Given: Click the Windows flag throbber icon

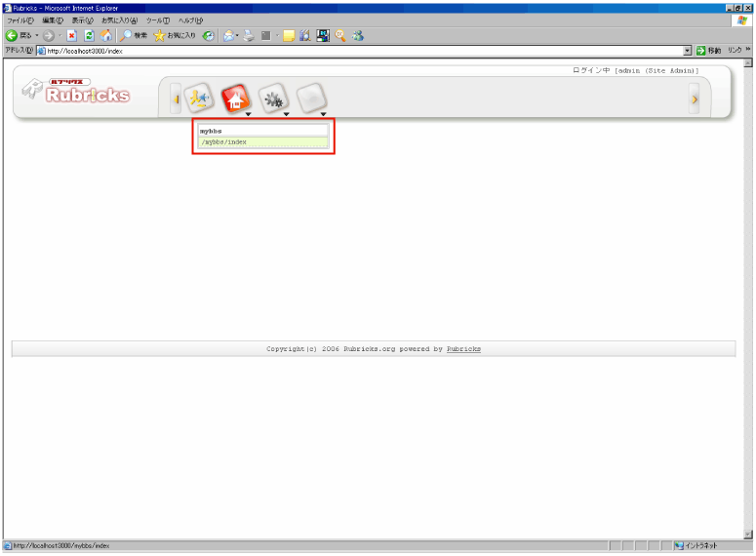Looking at the screenshot, I should point(742,20).
